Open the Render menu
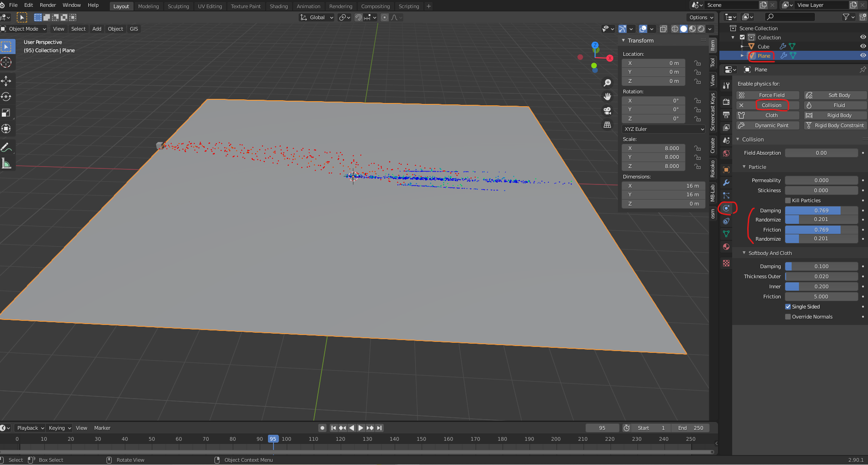This screenshot has width=868, height=465. [x=48, y=5]
